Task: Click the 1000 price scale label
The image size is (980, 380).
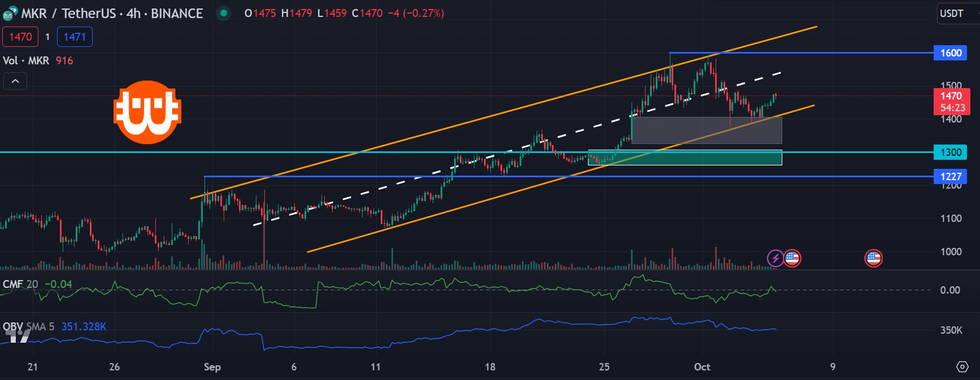Action: [x=951, y=252]
